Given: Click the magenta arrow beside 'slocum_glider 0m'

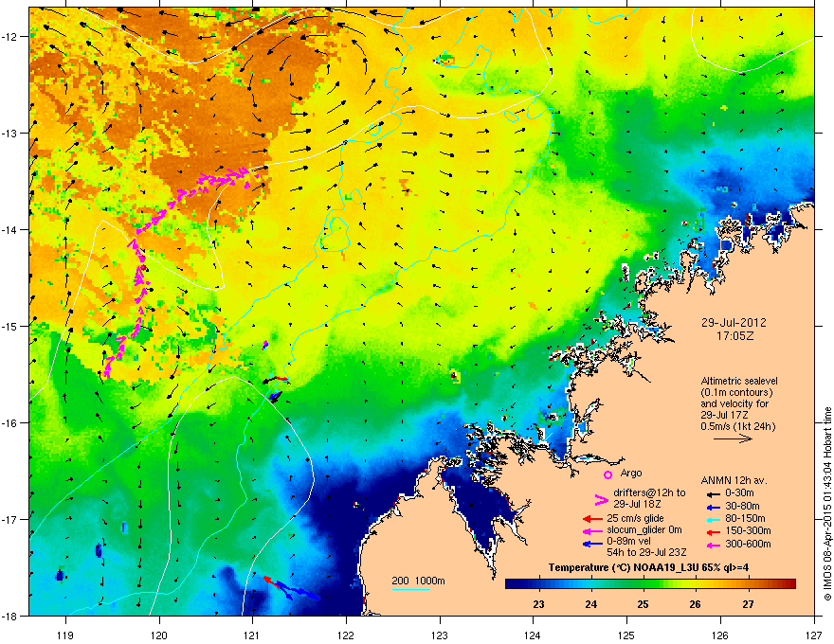Looking at the screenshot, I should pos(592,530).
